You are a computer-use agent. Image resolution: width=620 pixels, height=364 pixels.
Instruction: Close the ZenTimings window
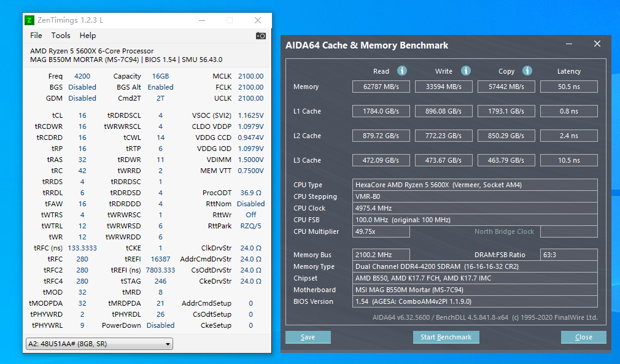[x=258, y=20]
